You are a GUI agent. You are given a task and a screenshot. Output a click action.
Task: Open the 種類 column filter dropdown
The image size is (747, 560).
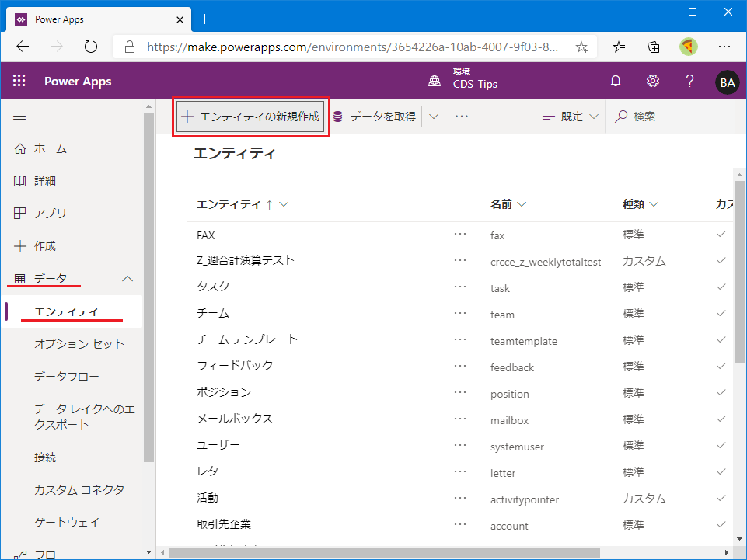[x=654, y=204]
